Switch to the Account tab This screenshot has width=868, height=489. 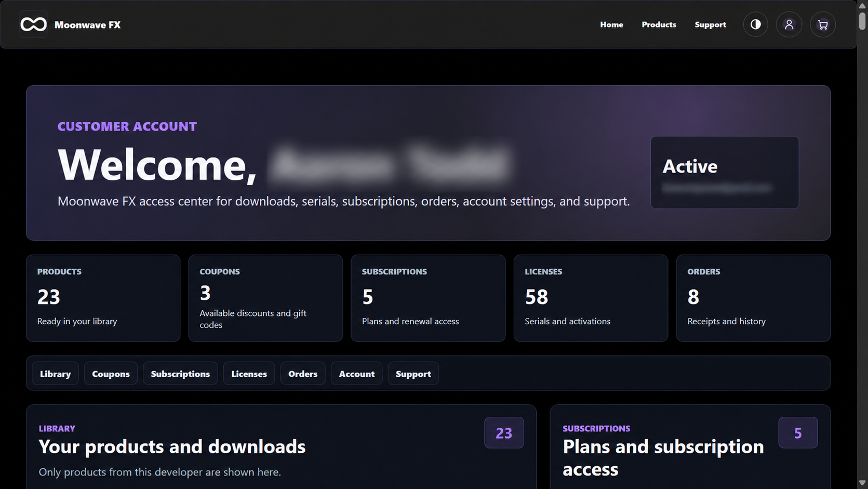point(356,374)
